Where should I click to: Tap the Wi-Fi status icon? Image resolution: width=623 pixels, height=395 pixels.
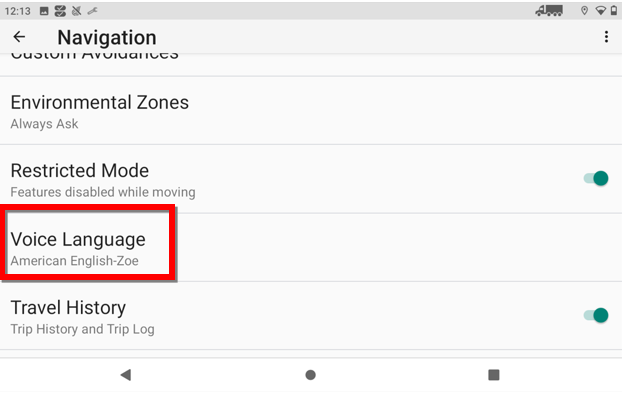pyautogui.click(x=600, y=11)
